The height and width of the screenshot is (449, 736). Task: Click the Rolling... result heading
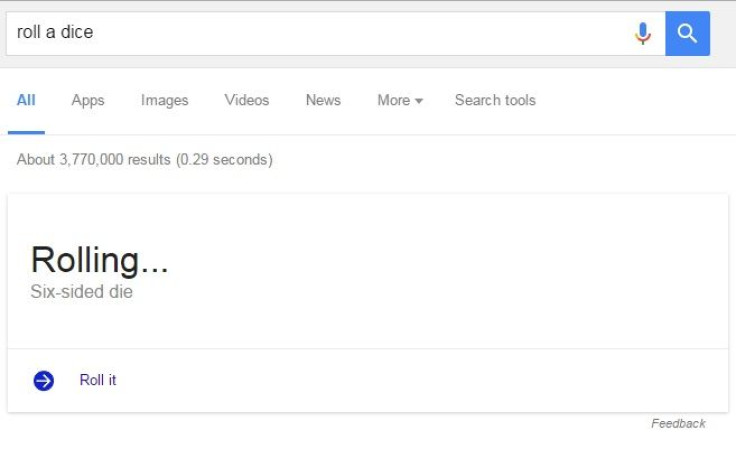99,260
